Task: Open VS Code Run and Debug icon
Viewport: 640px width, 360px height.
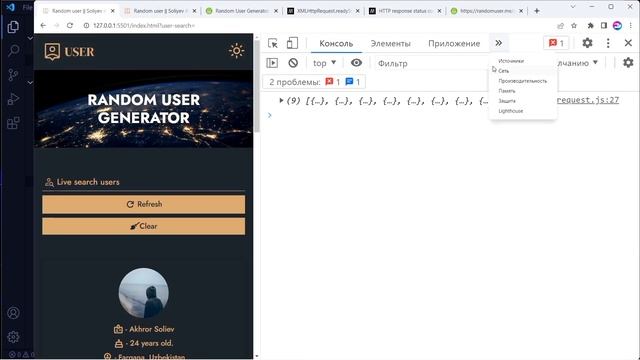Action: coord(13,99)
